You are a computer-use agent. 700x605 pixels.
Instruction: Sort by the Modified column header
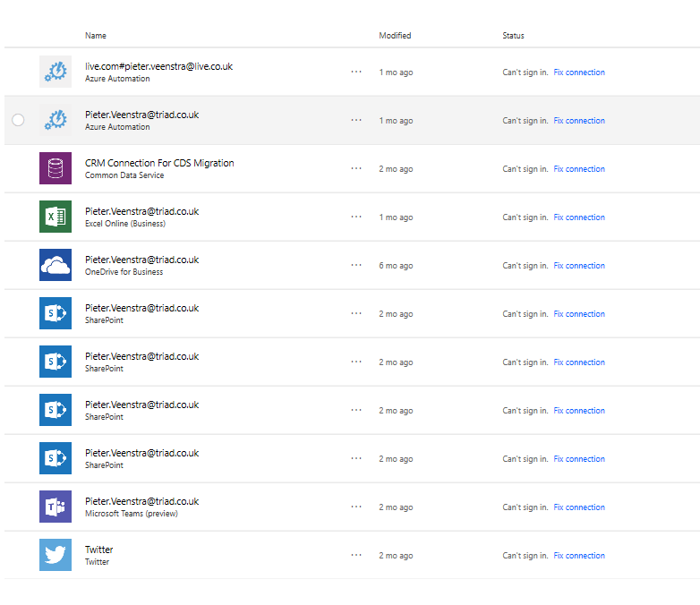coord(395,35)
